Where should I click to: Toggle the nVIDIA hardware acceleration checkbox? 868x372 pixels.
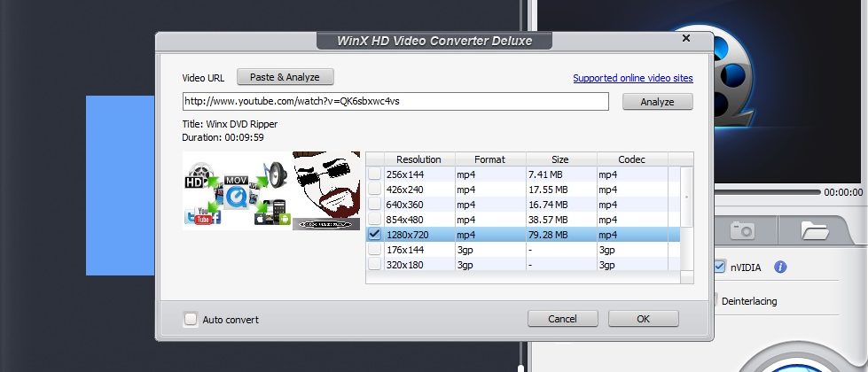[x=719, y=267]
